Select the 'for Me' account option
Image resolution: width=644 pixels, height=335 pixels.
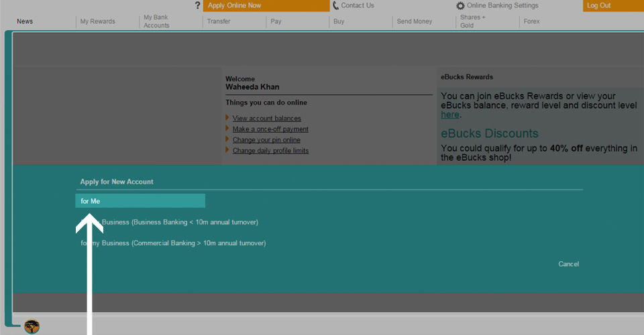click(140, 201)
